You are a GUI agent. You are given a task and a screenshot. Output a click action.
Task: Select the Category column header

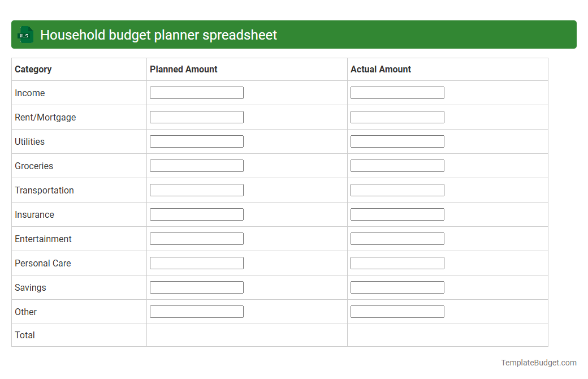pos(33,69)
